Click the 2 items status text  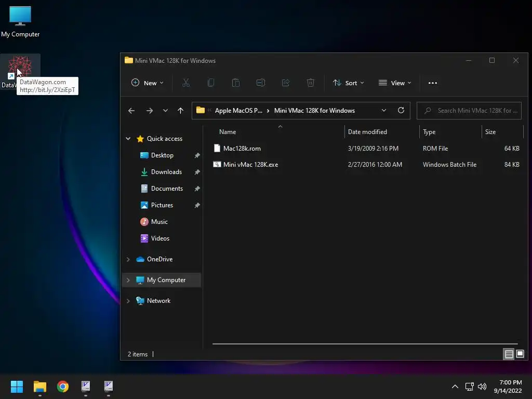(x=137, y=354)
